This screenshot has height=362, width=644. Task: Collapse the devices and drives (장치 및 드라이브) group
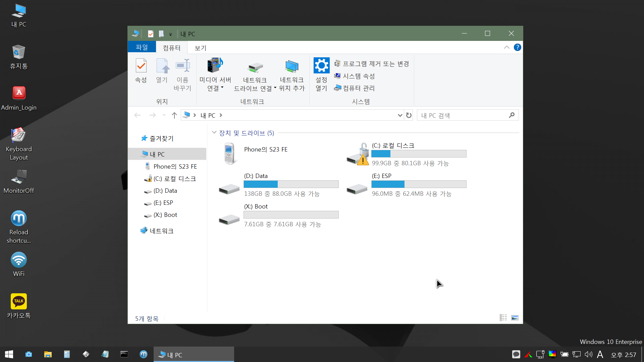coord(214,133)
